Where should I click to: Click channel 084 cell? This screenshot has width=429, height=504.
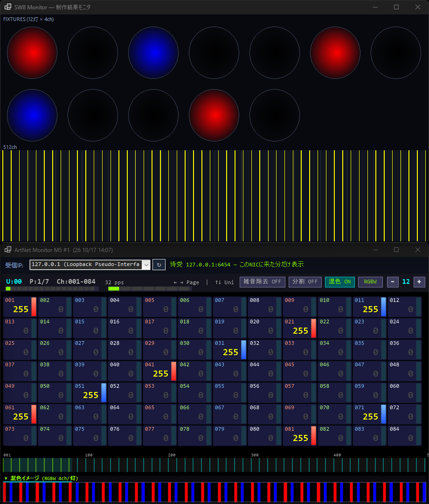coord(405,435)
